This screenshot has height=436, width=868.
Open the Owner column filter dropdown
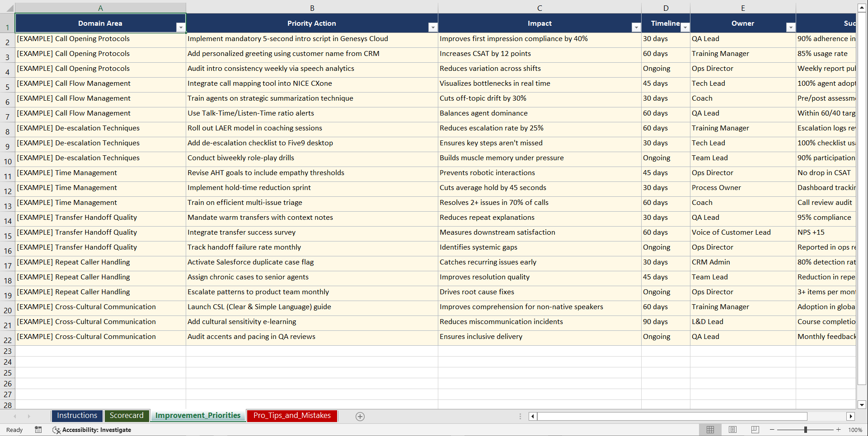(x=790, y=27)
